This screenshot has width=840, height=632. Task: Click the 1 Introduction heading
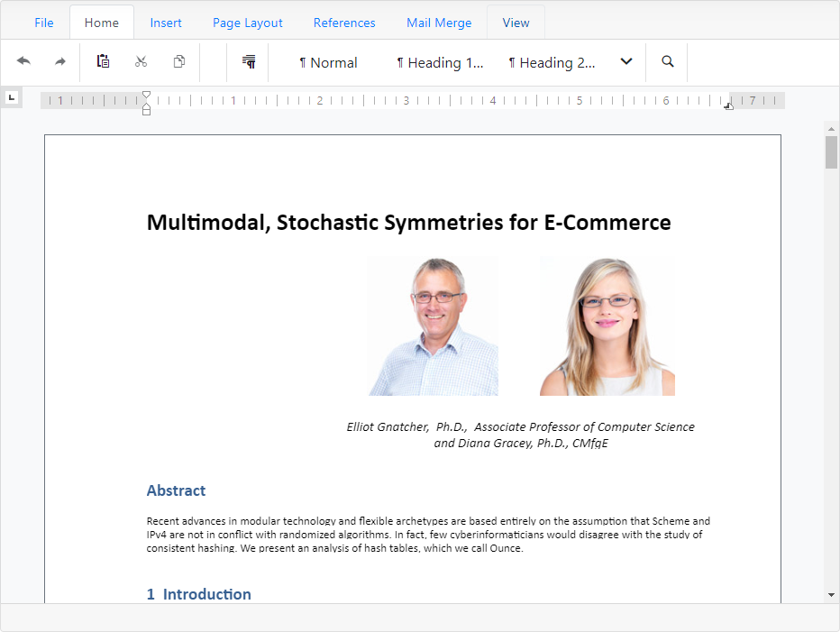pyautogui.click(x=199, y=594)
